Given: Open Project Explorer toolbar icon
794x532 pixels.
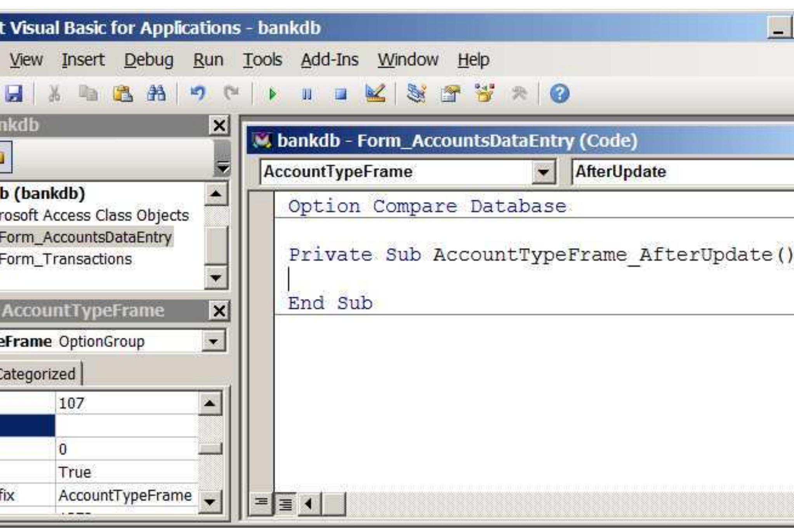Looking at the screenshot, I should click(x=416, y=94).
